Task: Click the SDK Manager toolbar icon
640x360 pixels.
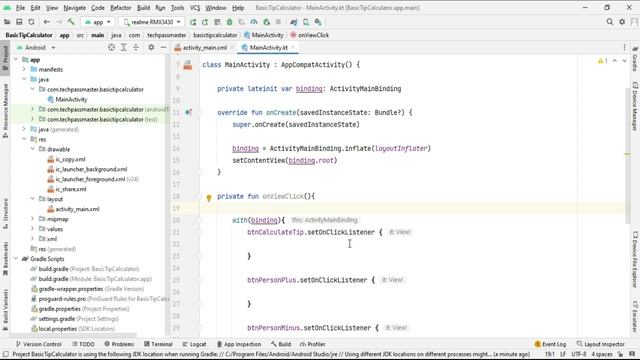Action: click(318, 22)
